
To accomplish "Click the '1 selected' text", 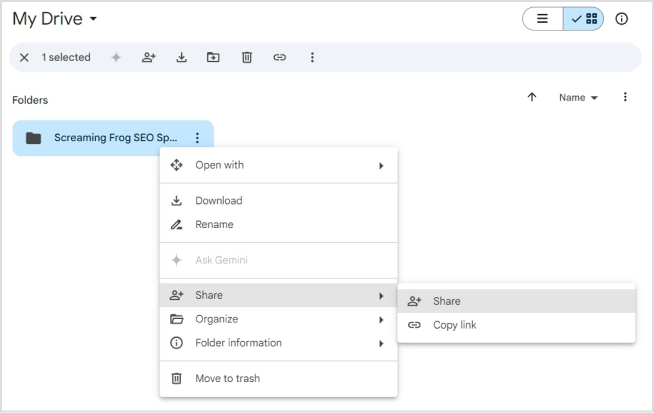I will [66, 58].
